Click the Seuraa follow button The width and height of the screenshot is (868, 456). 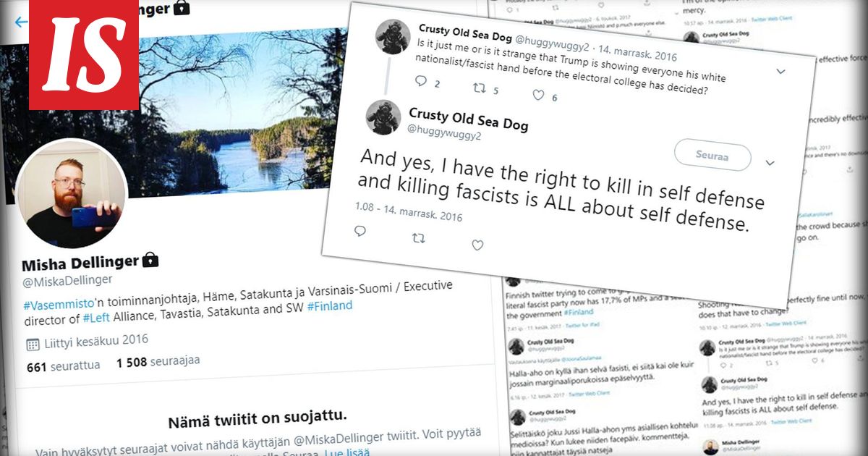click(712, 156)
